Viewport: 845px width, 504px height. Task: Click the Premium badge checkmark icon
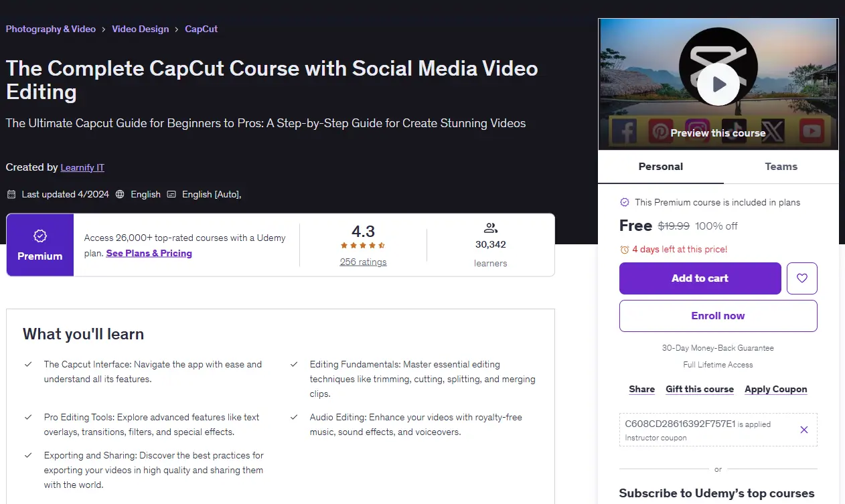(40, 236)
